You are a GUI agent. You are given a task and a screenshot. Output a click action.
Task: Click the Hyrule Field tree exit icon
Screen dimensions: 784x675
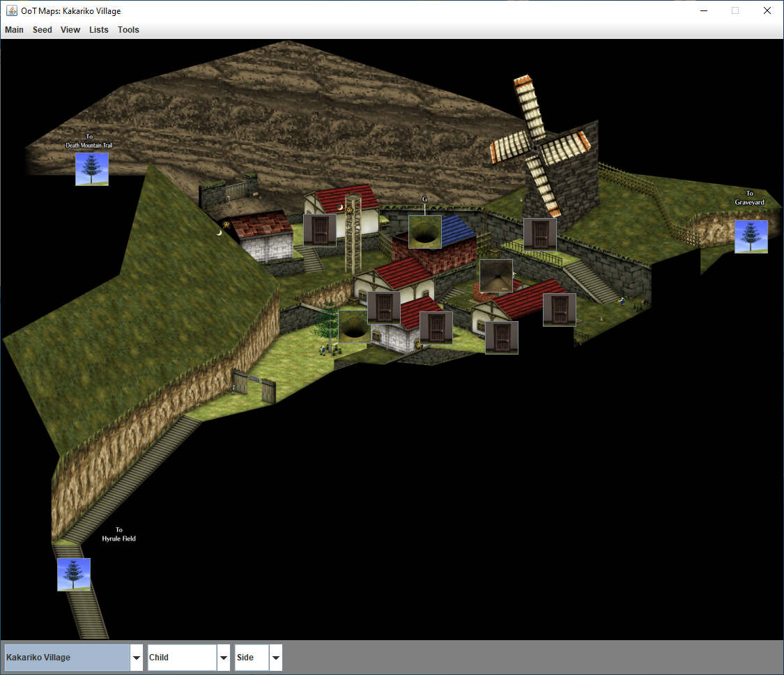(74, 575)
